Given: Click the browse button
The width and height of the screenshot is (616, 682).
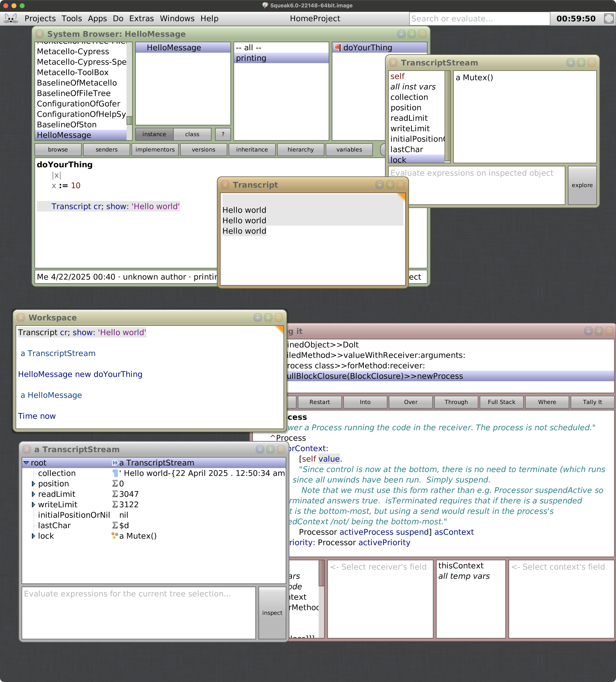Looking at the screenshot, I should [58, 150].
